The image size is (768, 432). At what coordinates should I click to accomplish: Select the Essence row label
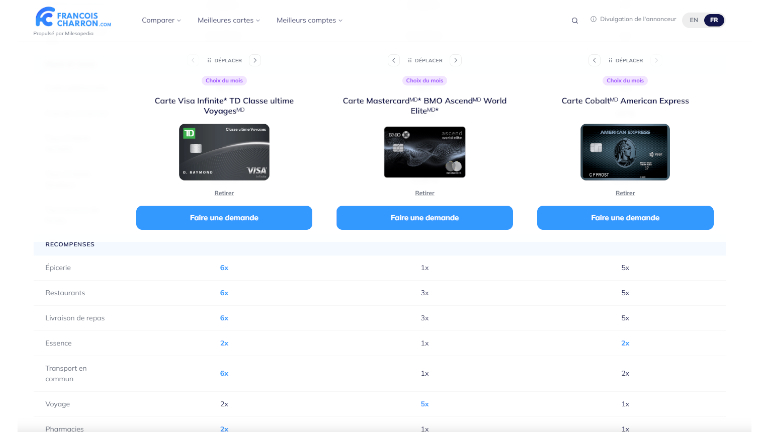pos(58,343)
